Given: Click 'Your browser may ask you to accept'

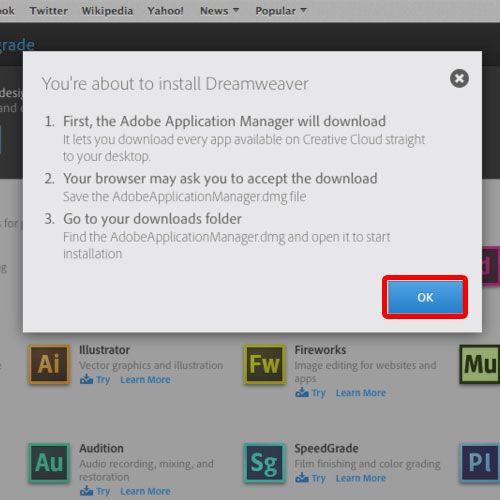Looking at the screenshot, I should click(x=220, y=179).
